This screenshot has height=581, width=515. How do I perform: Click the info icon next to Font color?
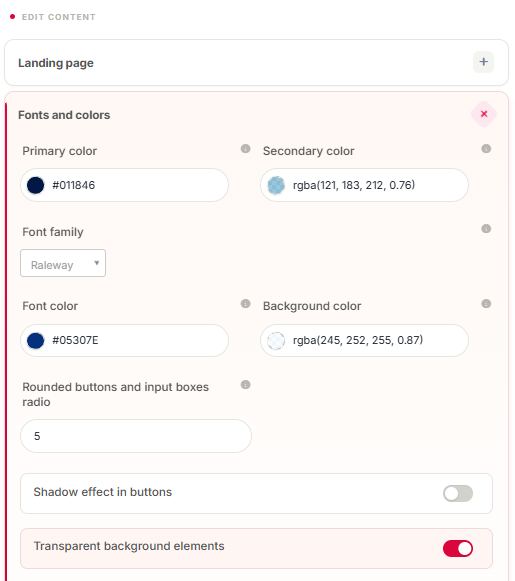click(245, 304)
